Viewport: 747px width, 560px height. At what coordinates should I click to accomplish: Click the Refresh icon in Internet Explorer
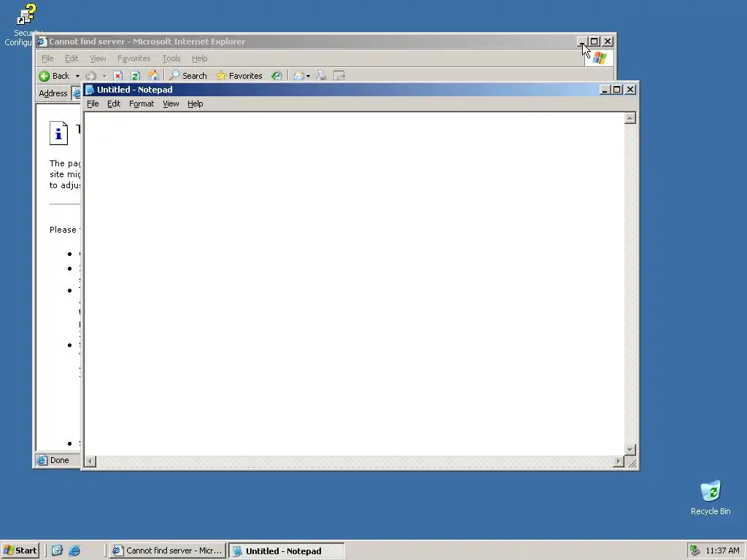(x=135, y=76)
